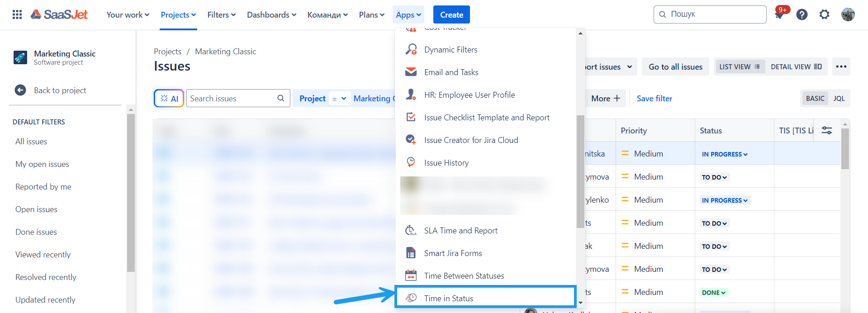
Task: Open the notifications bell
Action: pyautogui.click(x=779, y=15)
